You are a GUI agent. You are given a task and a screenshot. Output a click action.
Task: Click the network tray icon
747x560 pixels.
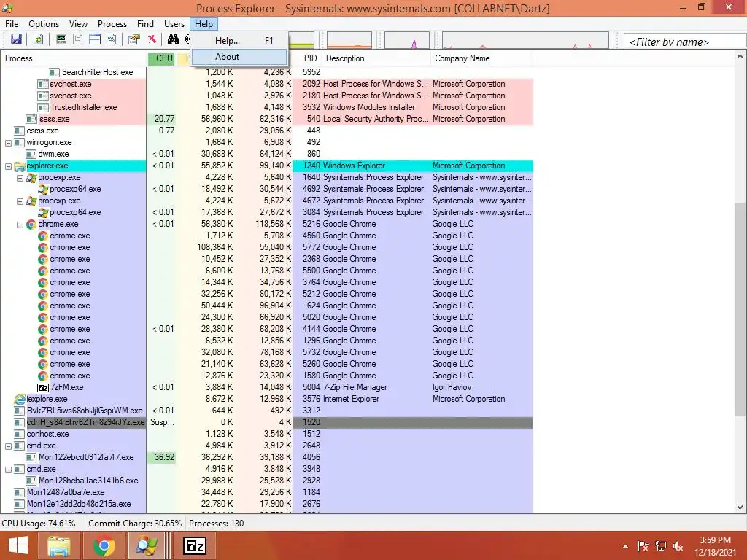click(660, 546)
